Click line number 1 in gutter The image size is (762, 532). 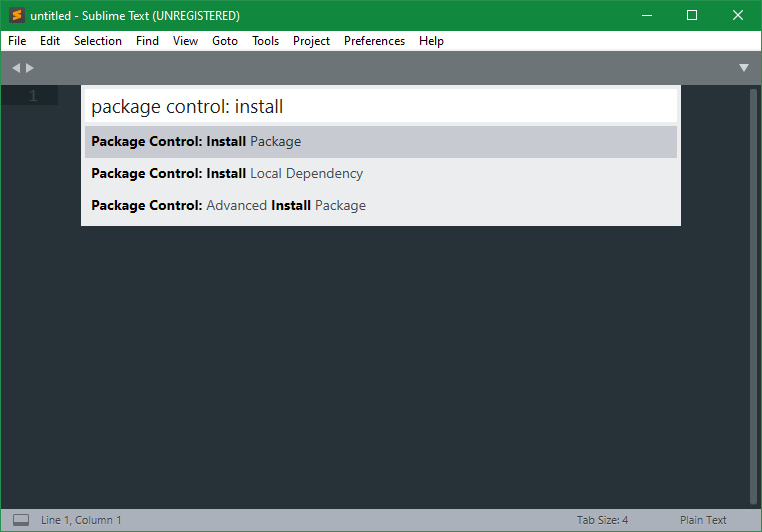pyautogui.click(x=33, y=95)
